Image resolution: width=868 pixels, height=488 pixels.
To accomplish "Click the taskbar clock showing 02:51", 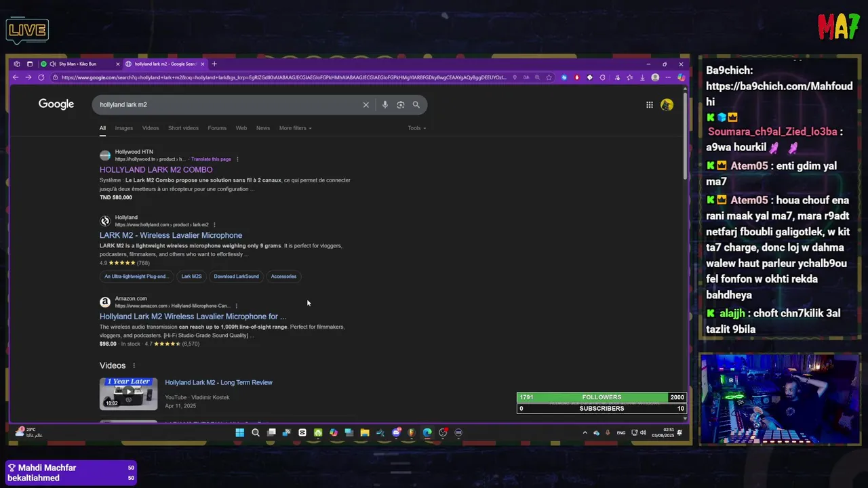I will point(663,432).
